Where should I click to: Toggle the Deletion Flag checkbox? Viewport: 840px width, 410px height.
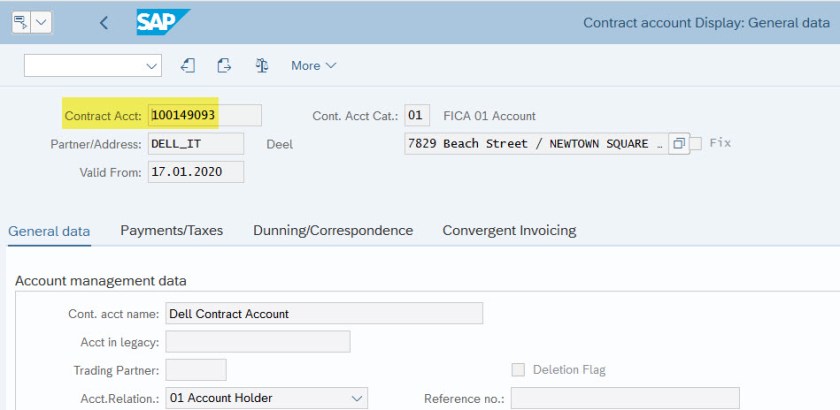(x=518, y=370)
